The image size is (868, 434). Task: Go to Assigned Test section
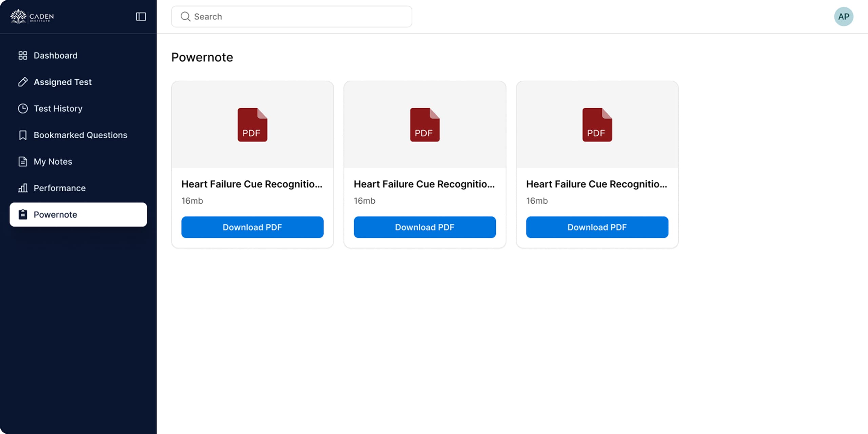(x=78, y=82)
